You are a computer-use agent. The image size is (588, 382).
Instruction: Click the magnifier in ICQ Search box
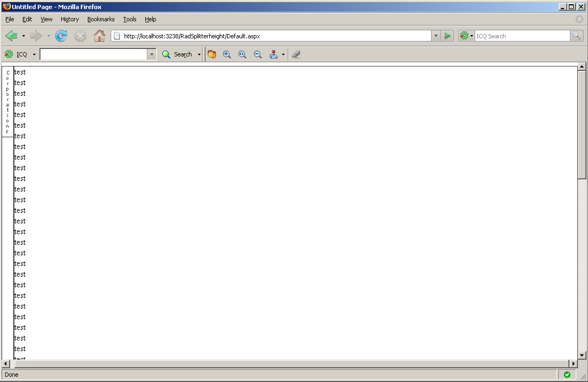(576, 36)
